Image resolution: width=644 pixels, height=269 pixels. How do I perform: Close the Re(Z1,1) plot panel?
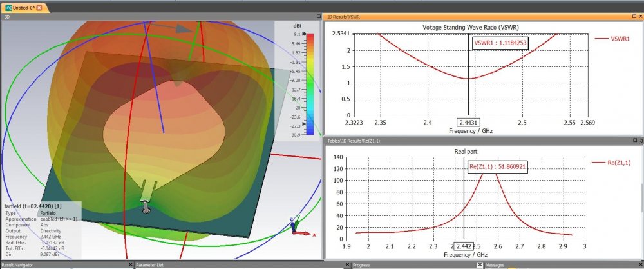pos(641,141)
